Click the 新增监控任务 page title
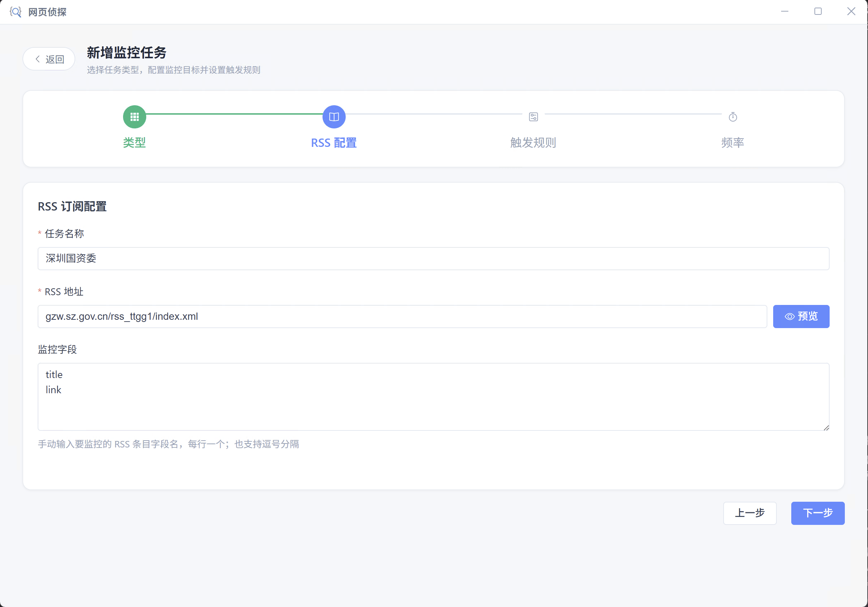The height and width of the screenshot is (607, 868). [x=127, y=52]
